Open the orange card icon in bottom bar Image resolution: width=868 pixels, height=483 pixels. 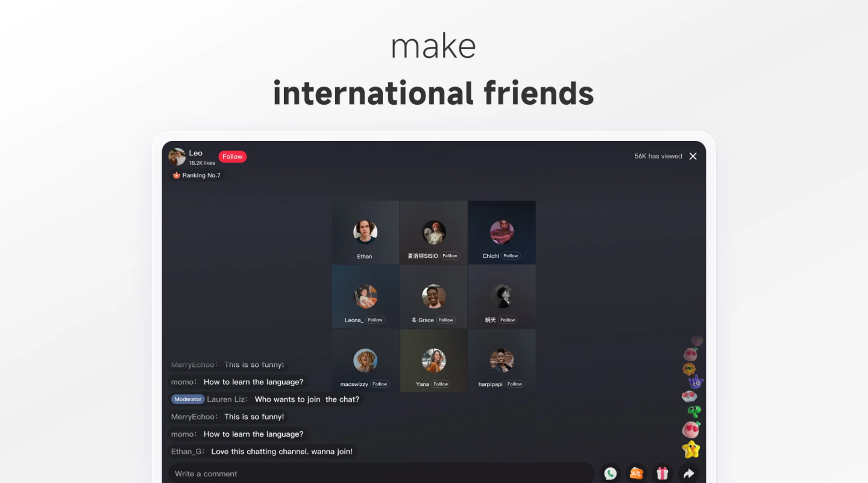[636, 473]
